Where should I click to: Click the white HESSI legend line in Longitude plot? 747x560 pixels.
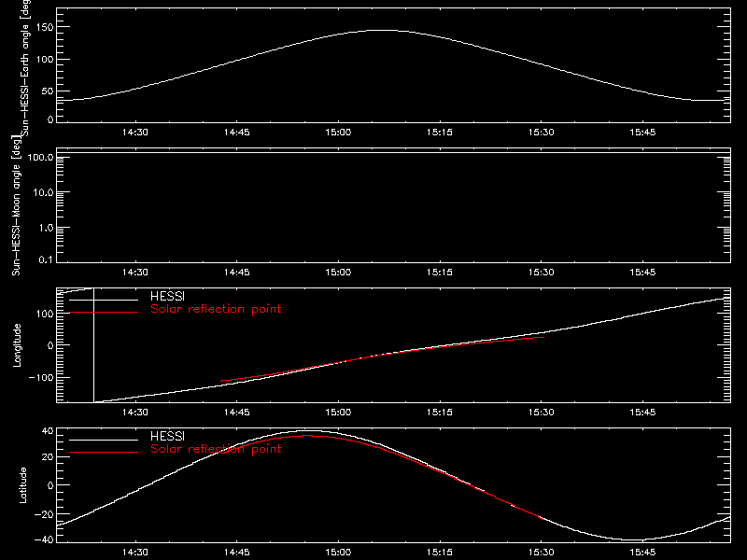(x=104, y=300)
